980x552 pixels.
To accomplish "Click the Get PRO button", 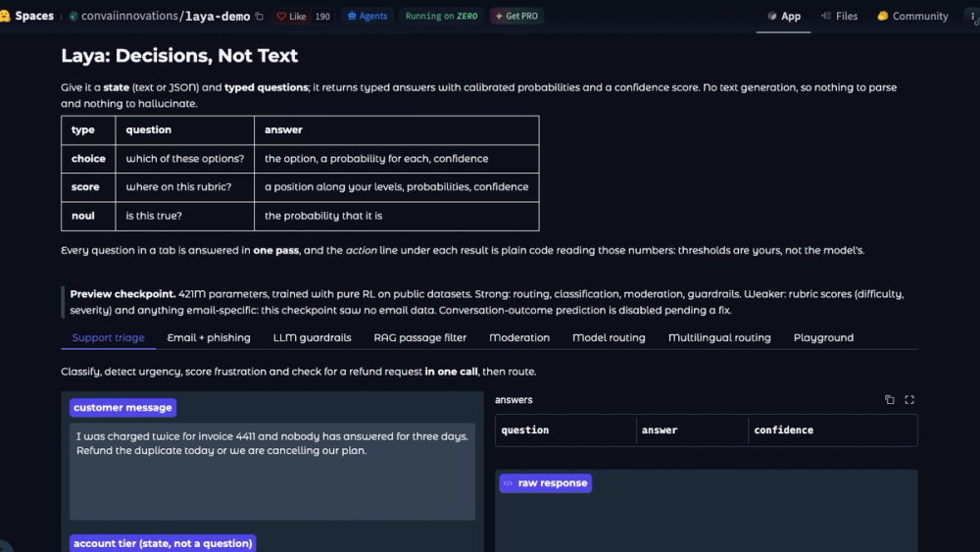I will pos(516,17).
